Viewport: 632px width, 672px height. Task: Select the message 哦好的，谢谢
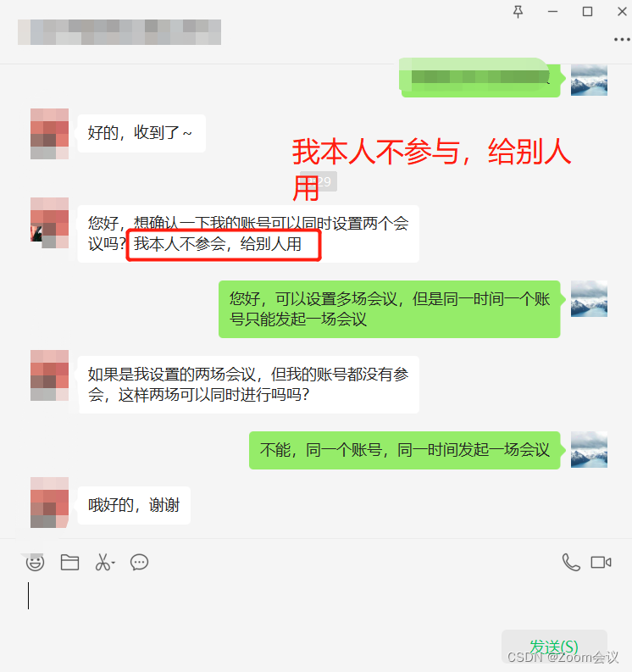tap(134, 505)
